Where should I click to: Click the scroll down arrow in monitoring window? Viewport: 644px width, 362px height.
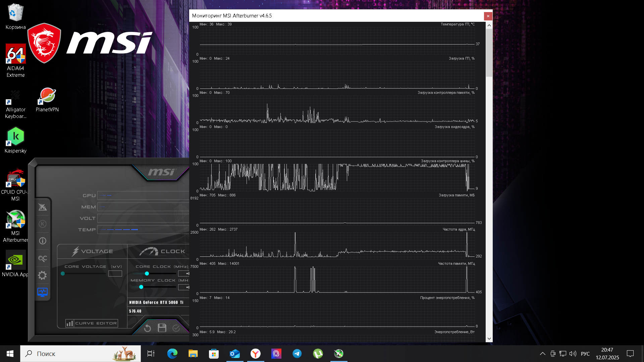tap(489, 339)
